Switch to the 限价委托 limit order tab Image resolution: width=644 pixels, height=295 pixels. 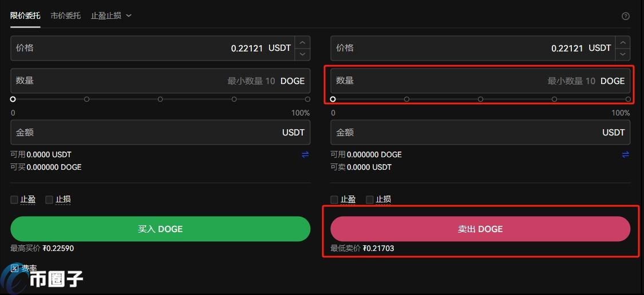[25, 15]
